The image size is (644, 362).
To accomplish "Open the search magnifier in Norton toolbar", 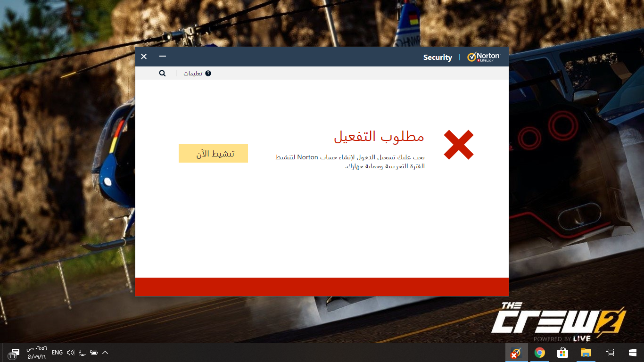I will [x=162, y=73].
